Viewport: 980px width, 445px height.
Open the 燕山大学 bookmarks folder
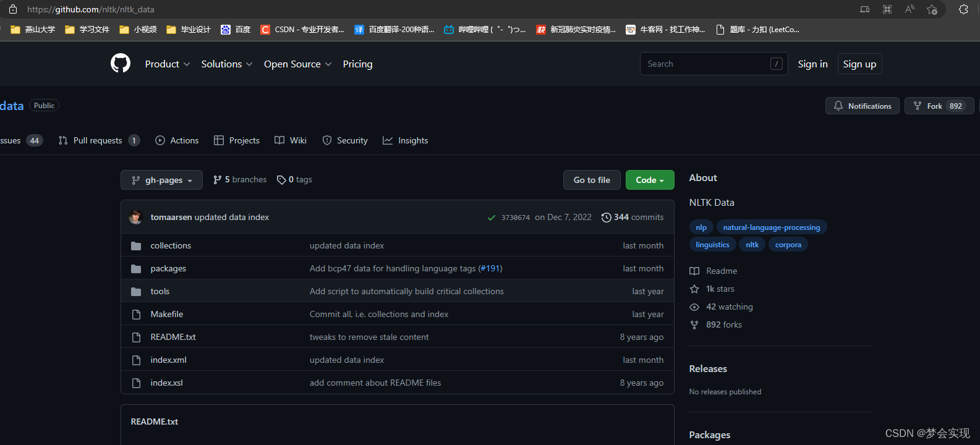click(33, 29)
